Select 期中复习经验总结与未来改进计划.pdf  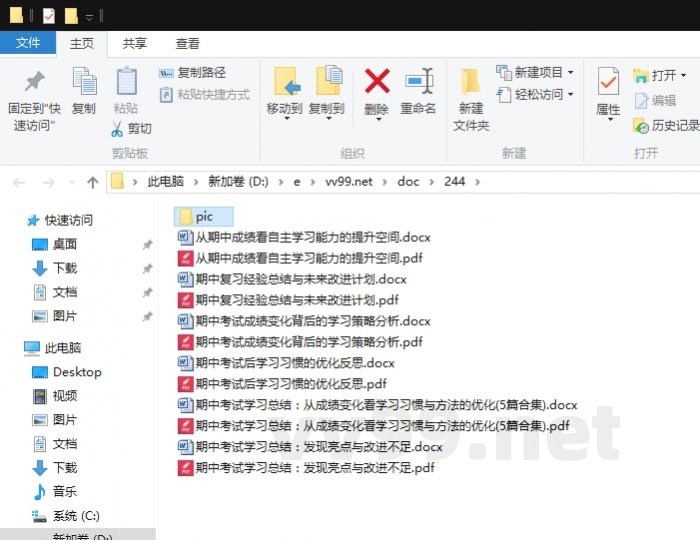288,300
